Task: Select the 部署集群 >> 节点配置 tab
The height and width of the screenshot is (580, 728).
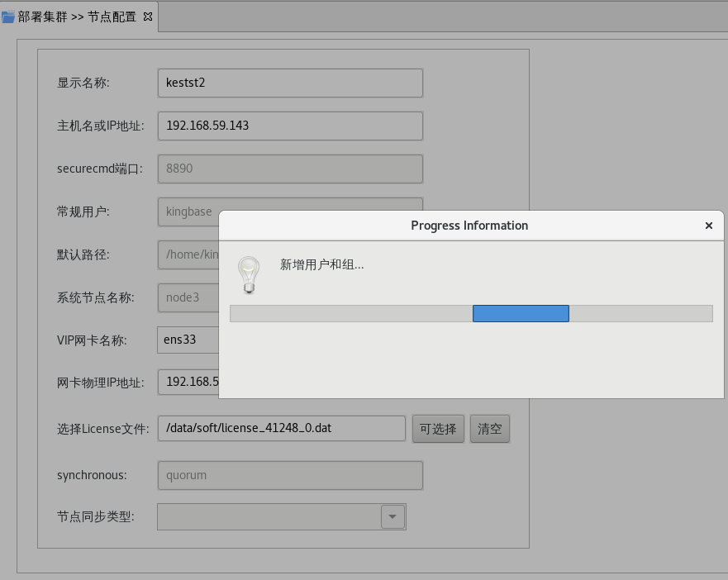Action: point(77,17)
